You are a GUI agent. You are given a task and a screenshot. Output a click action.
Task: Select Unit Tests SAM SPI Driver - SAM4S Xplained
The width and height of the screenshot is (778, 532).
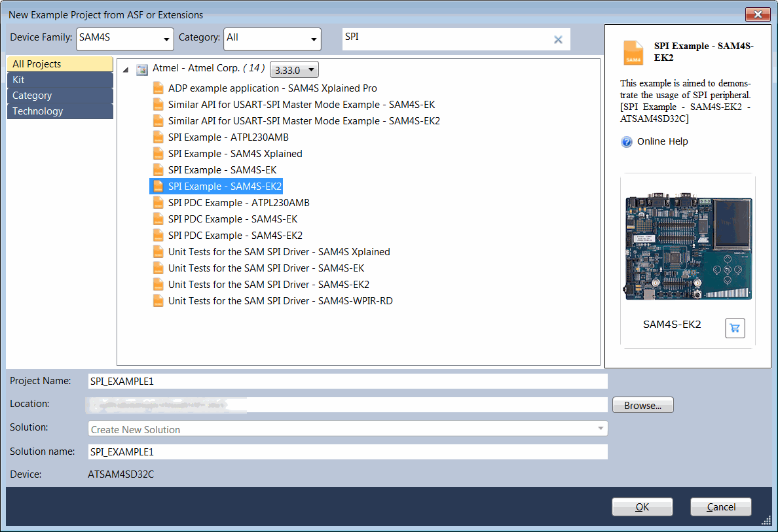click(279, 252)
